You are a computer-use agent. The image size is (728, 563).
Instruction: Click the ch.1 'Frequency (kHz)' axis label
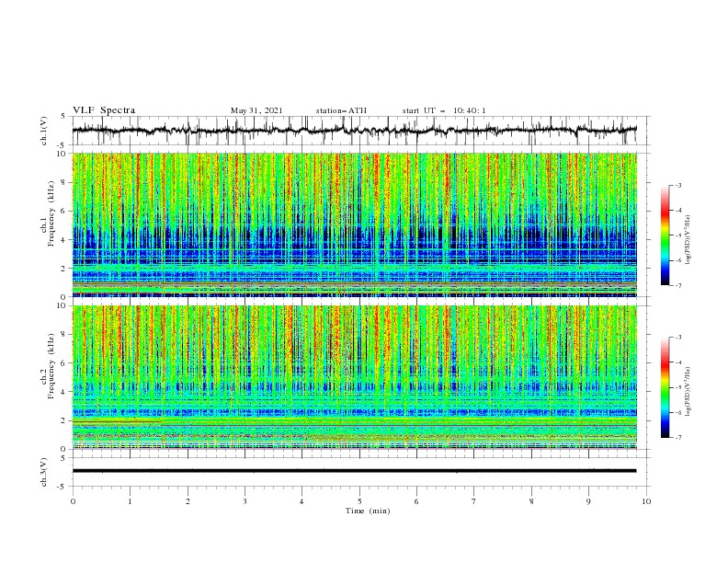[x=51, y=213]
